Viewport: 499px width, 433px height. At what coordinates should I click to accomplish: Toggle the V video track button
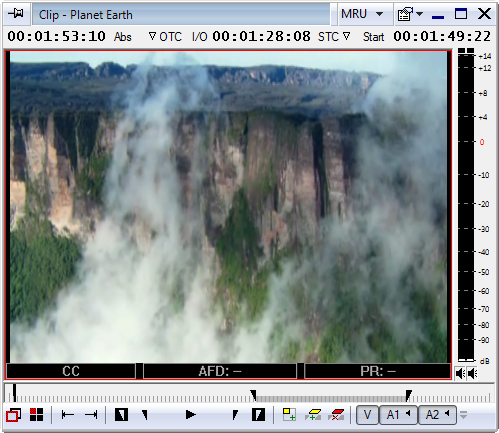point(367,415)
